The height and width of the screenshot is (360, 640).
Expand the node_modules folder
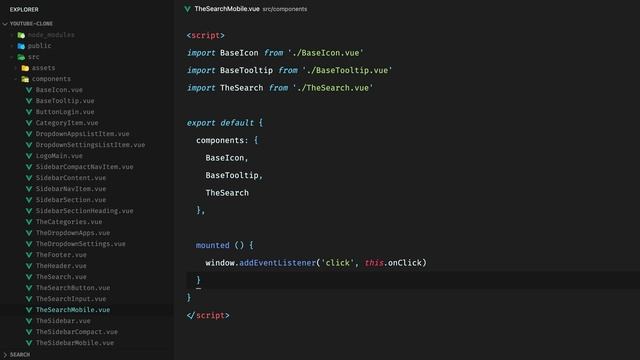point(12,35)
